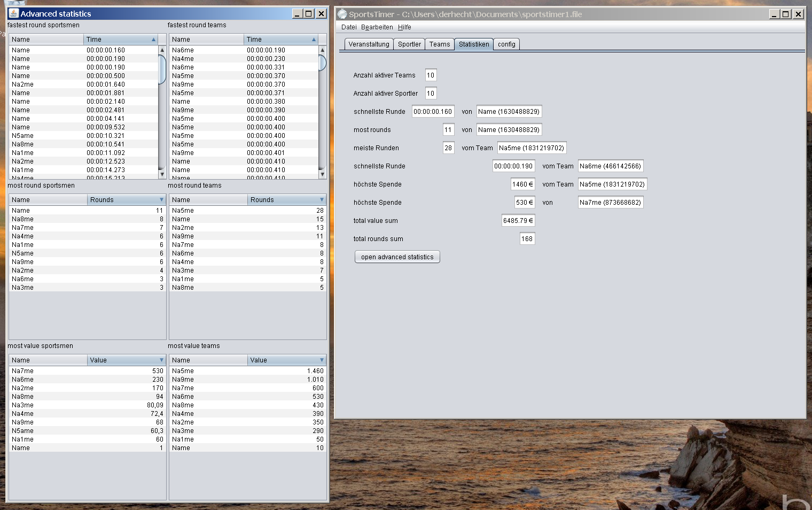Open the Bearbeiten menu
This screenshot has width=812, height=510.
click(377, 27)
